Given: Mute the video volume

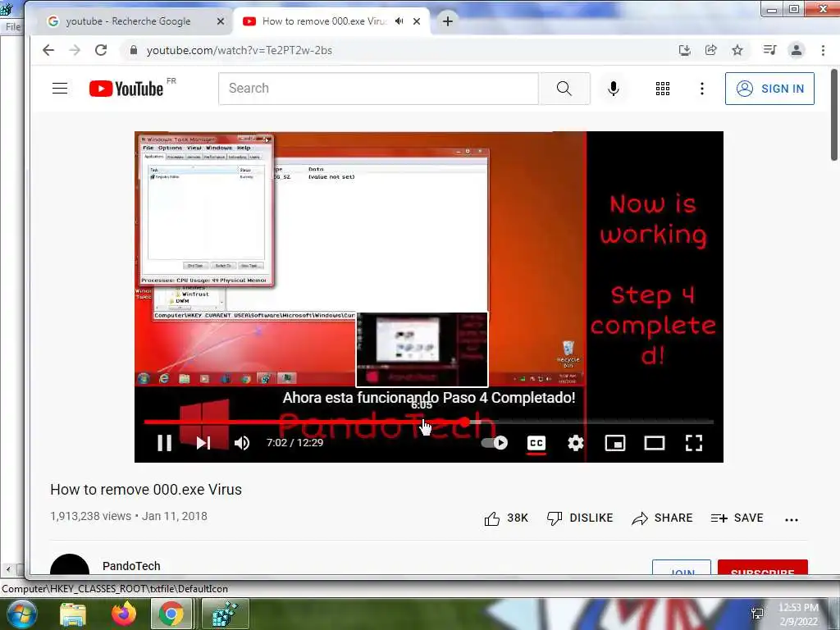Looking at the screenshot, I should 242,443.
